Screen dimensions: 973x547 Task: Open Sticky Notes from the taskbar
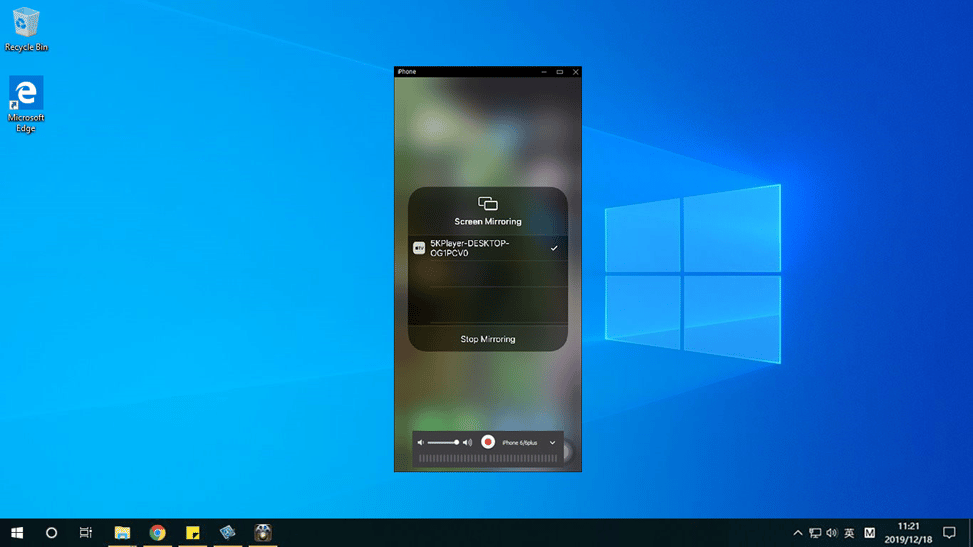point(192,533)
